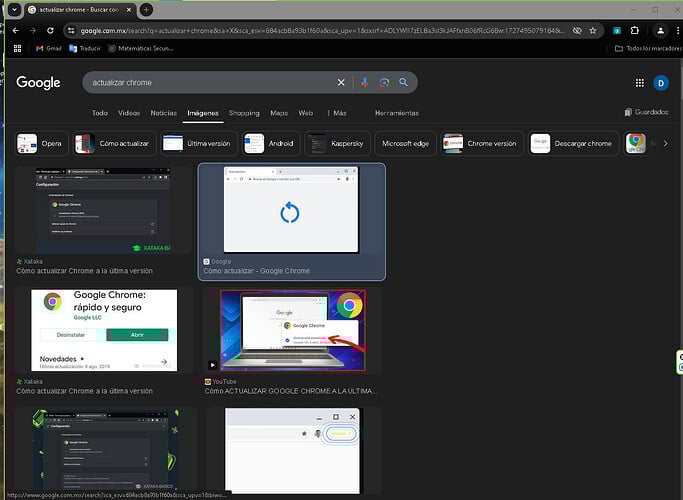Open the Google account D avatar
The height and width of the screenshot is (500, 683).
click(661, 83)
